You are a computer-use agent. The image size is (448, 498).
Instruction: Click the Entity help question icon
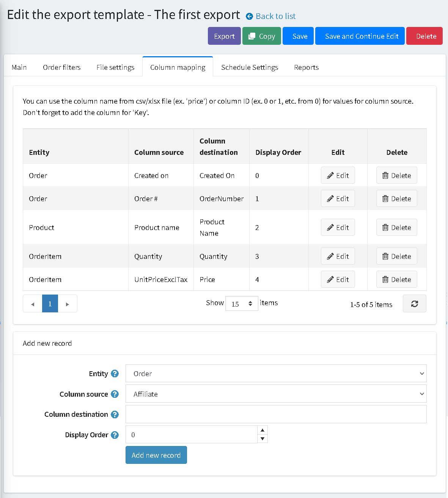[x=115, y=374]
